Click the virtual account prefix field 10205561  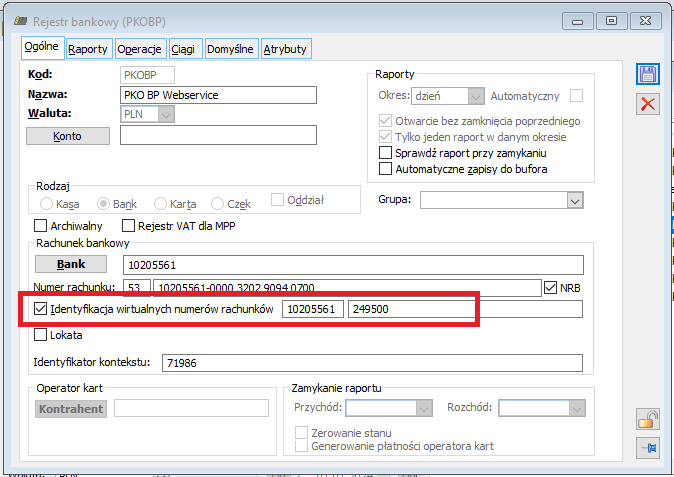click(313, 309)
